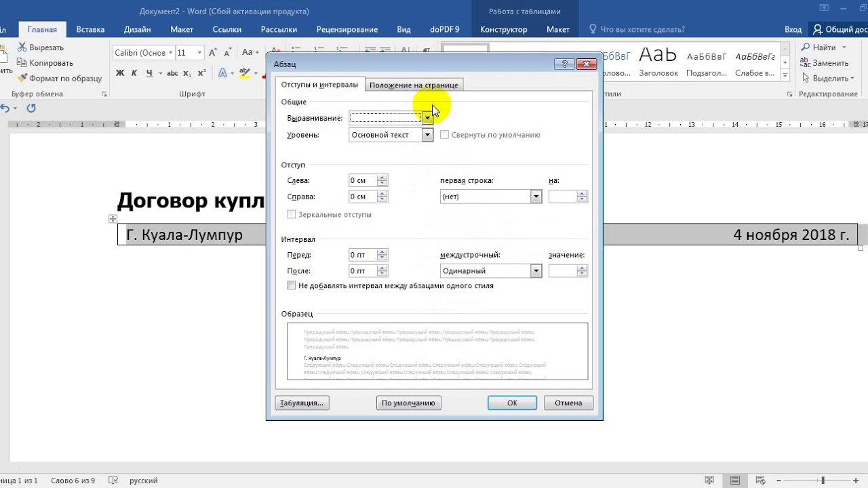Click the proofing spell-check icon in the status bar
The width and height of the screenshot is (868, 488).
tap(113, 481)
